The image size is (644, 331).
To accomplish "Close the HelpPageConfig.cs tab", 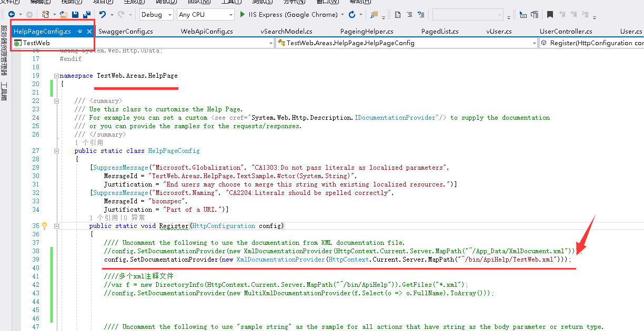I will coord(89,32).
